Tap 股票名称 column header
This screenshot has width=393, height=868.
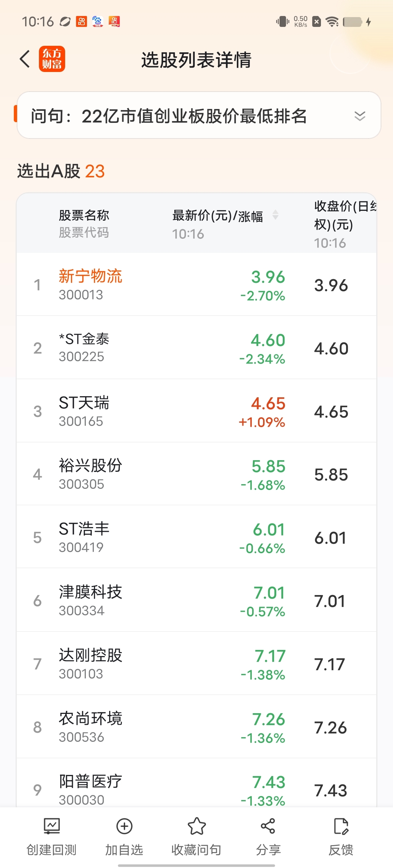84,215
